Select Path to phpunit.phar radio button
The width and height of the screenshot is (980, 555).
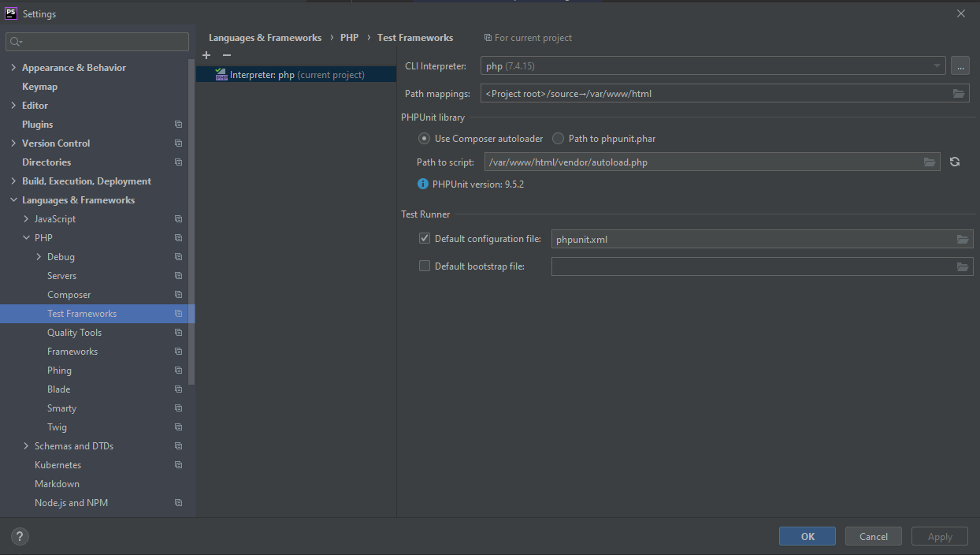(558, 138)
